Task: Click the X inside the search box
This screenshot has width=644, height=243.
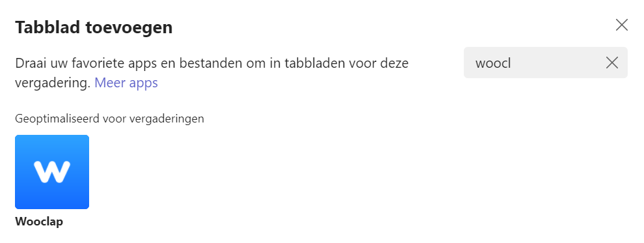Action: pyautogui.click(x=612, y=63)
